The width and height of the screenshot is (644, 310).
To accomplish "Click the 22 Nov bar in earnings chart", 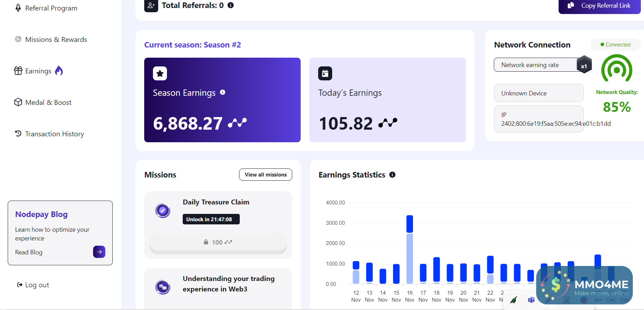I will (490, 269).
